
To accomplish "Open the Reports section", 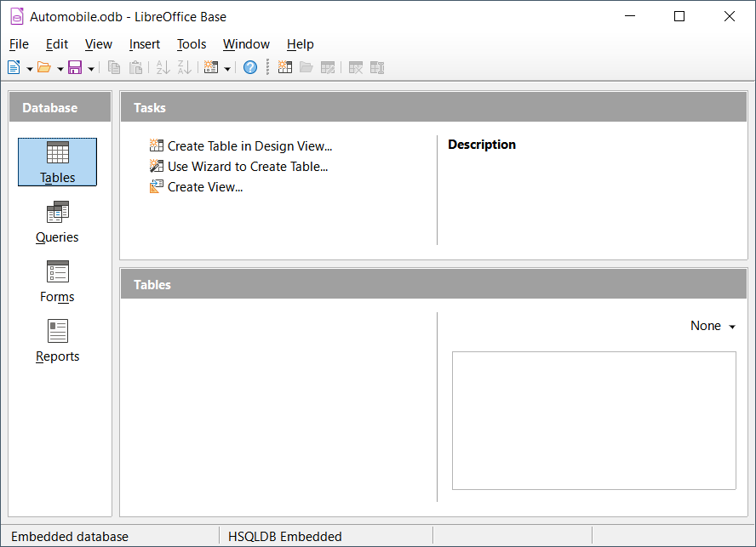I will click(57, 340).
